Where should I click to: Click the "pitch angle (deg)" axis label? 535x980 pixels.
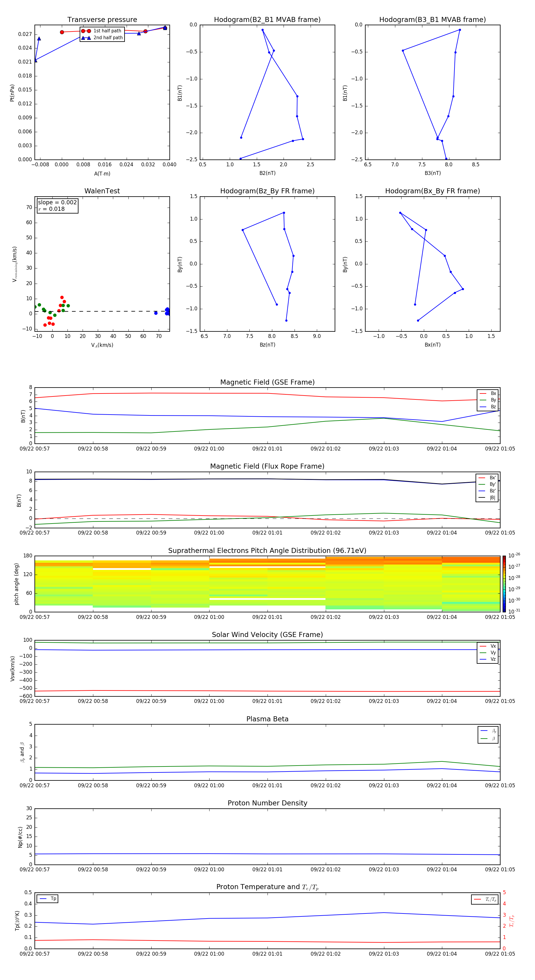16,584
